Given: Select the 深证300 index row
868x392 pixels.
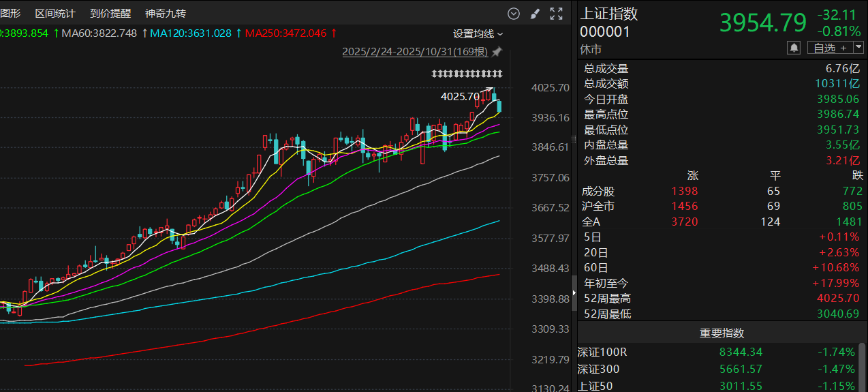Looking at the screenshot, I should 715,369.
